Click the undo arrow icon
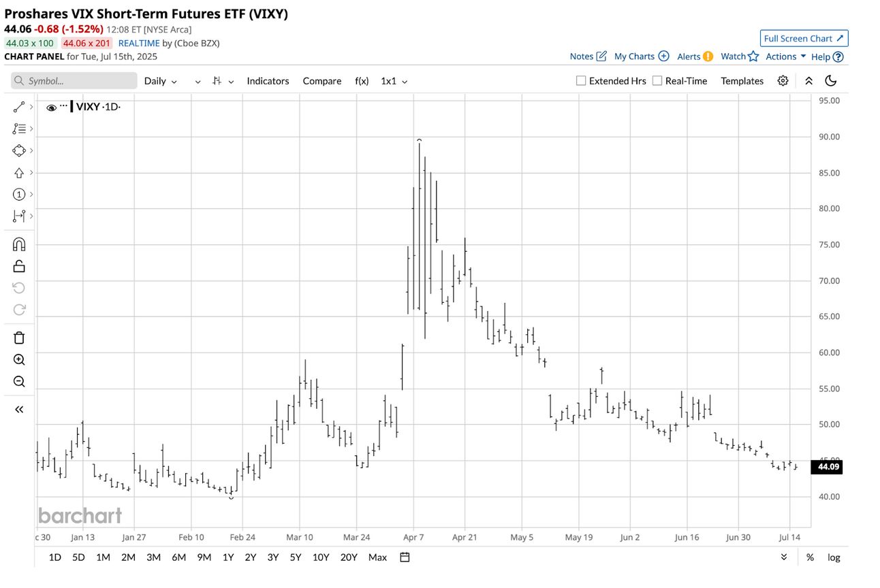880x588 pixels. click(19, 288)
